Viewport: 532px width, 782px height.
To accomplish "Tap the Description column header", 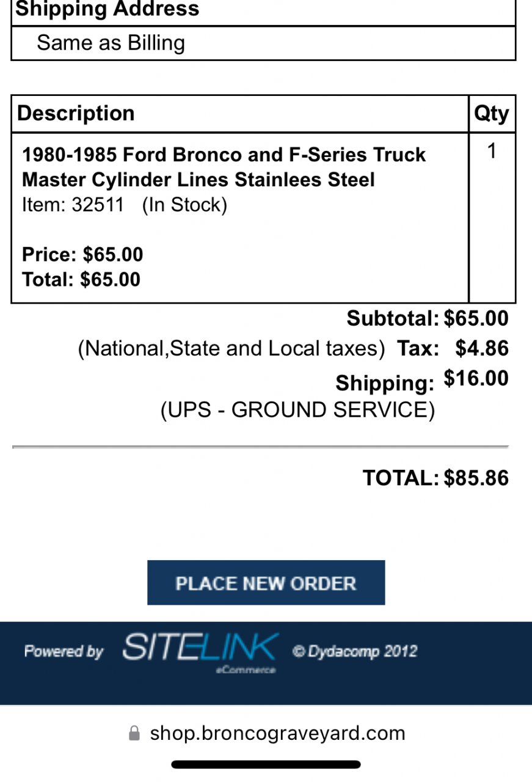I will click(76, 114).
